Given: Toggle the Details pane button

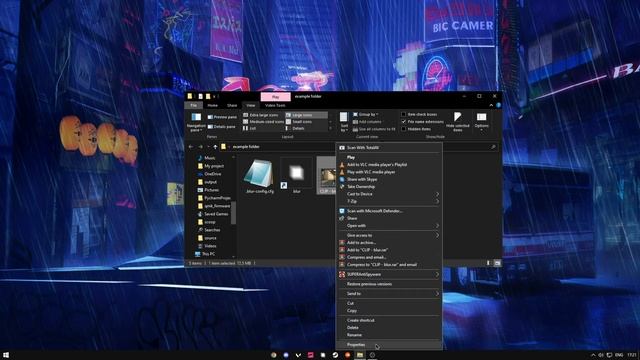Looking at the screenshot, I should pos(222,127).
